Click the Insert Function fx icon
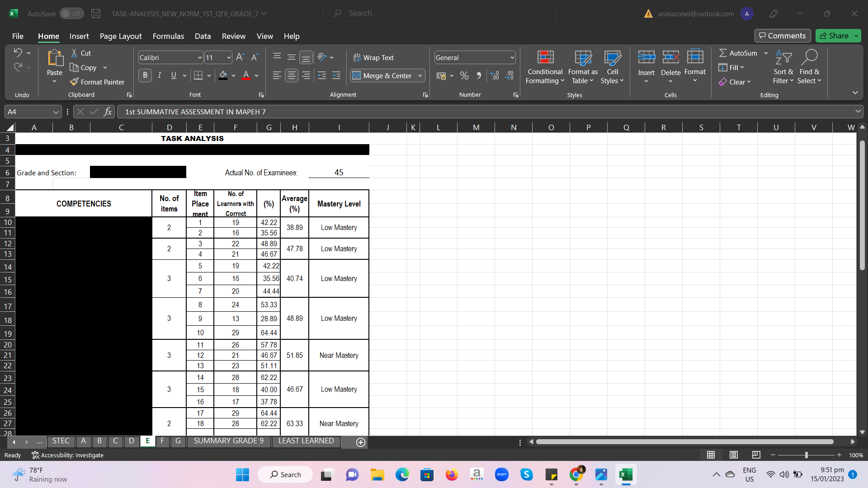868x488 pixels. tap(108, 112)
